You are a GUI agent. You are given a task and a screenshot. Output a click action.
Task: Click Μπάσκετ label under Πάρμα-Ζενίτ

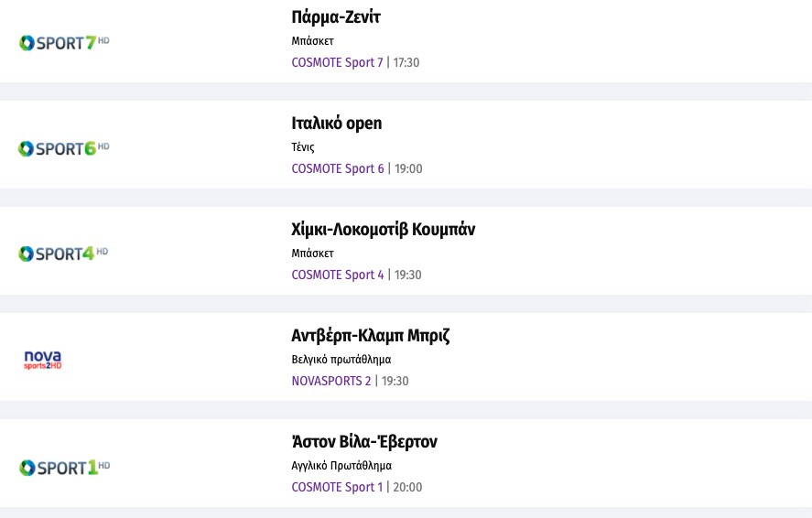[x=312, y=41]
